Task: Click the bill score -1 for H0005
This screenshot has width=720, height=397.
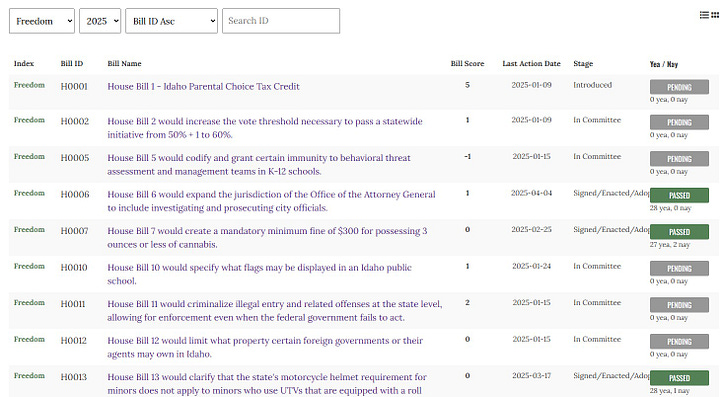Action: (x=467, y=157)
